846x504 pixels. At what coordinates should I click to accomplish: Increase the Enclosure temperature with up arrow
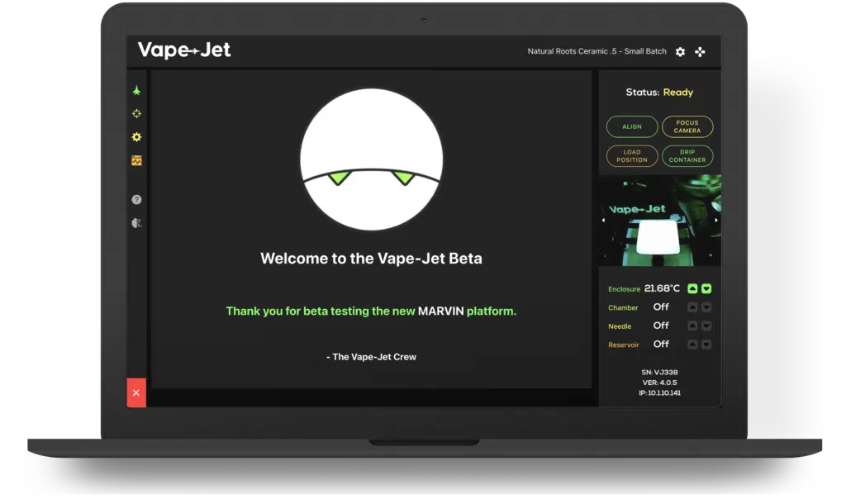point(693,288)
